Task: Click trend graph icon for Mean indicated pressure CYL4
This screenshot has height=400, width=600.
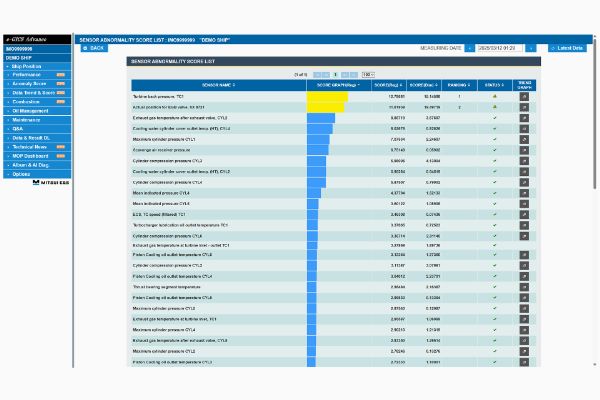Action: coord(523,204)
